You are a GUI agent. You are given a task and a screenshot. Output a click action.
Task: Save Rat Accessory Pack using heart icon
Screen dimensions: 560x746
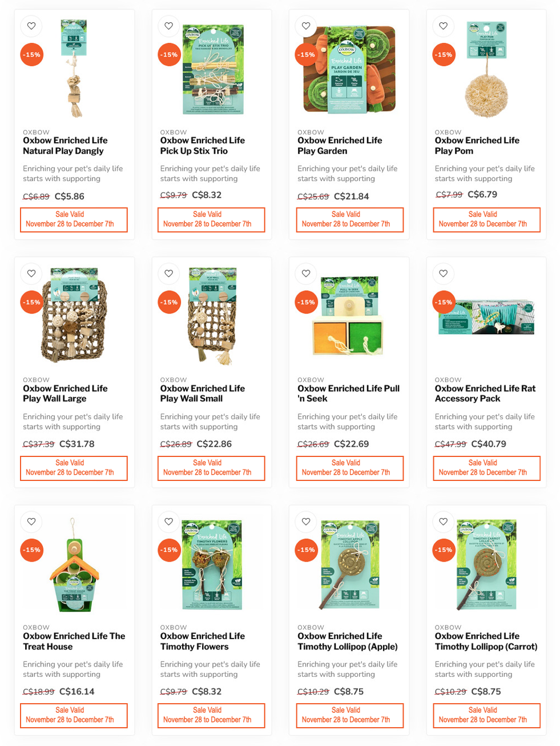pyautogui.click(x=444, y=274)
